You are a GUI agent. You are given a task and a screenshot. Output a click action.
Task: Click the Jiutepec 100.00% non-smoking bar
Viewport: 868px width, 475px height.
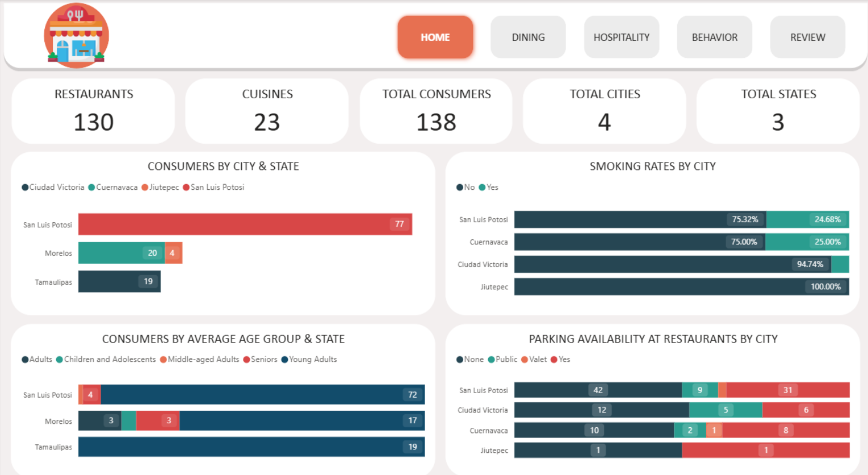point(681,287)
